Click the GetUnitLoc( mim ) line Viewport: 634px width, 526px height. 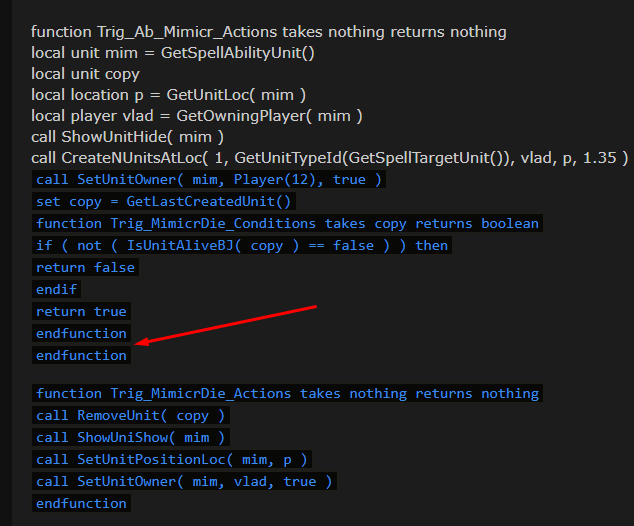coord(168,95)
